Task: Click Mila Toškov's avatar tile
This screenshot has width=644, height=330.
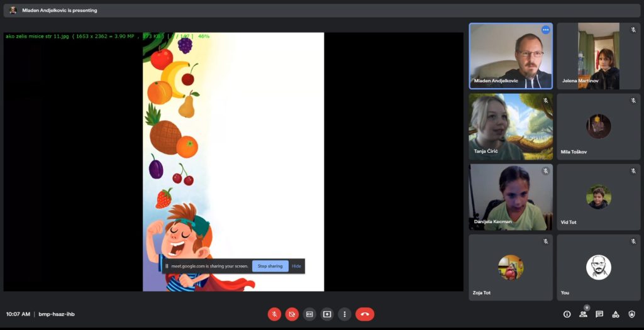Action: point(599,126)
